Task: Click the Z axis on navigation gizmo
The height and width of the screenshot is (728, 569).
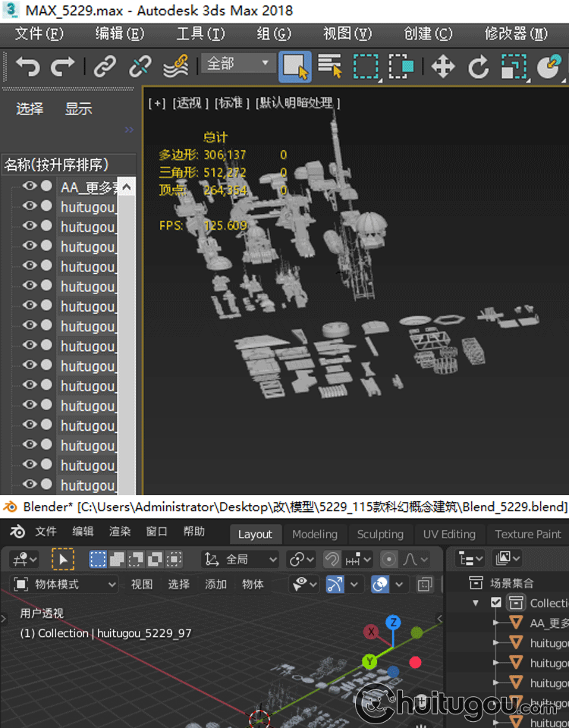Action: [393, 622]
